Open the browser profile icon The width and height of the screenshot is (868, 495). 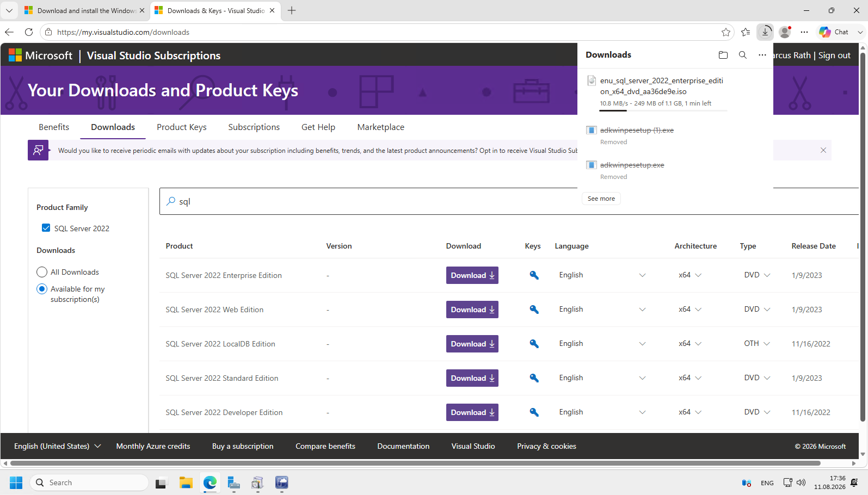(x=785, y=32)
